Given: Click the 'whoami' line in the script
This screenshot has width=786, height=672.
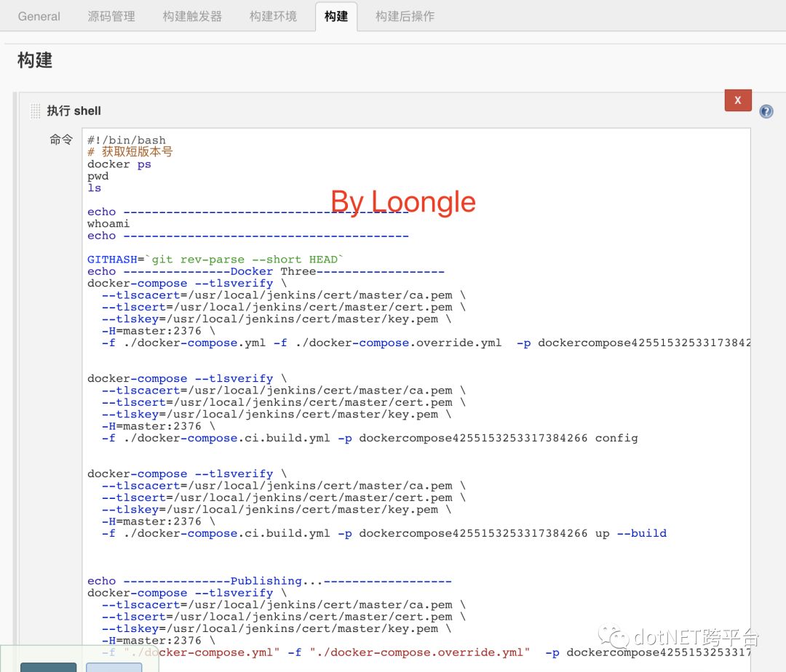Looking at the screenshot, I should [x=108, y=224].
